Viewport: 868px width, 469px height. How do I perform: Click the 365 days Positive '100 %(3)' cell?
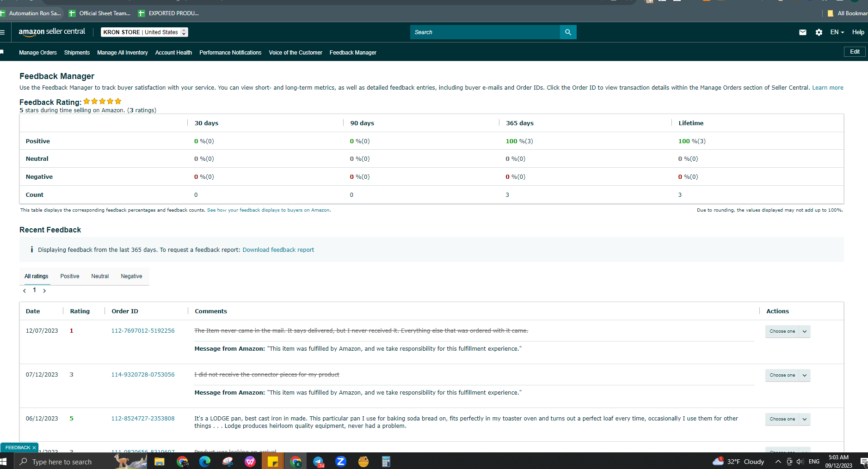click(x=519, y=141)
